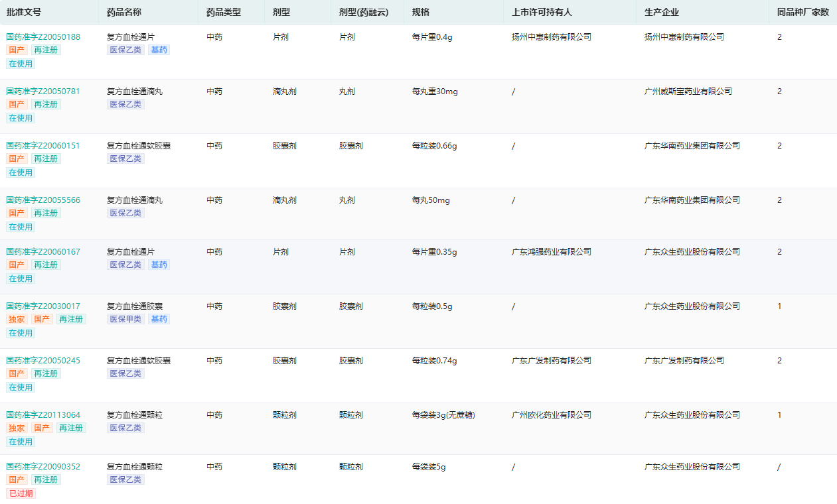This screenshot has width=837, height=504.
Task: Click the 医保甲类 tag for 复方血栓通胶囊
Action: [125, 319]
